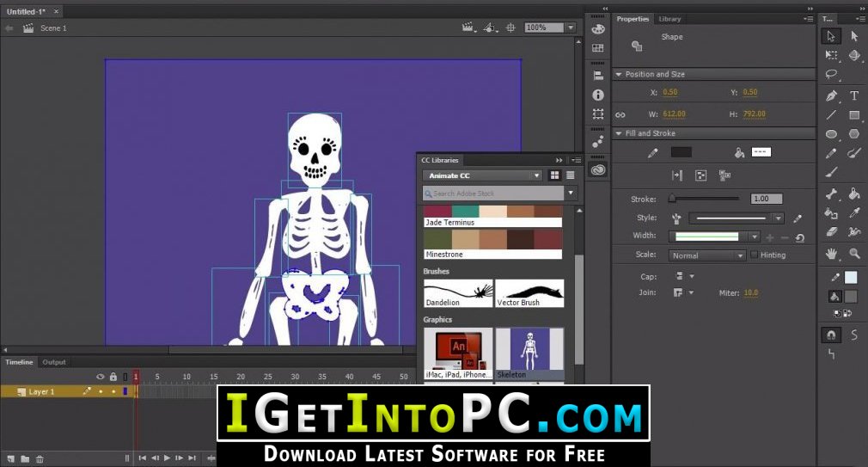
Task: Open the Scale Normal dropdown
Action: 707,255
